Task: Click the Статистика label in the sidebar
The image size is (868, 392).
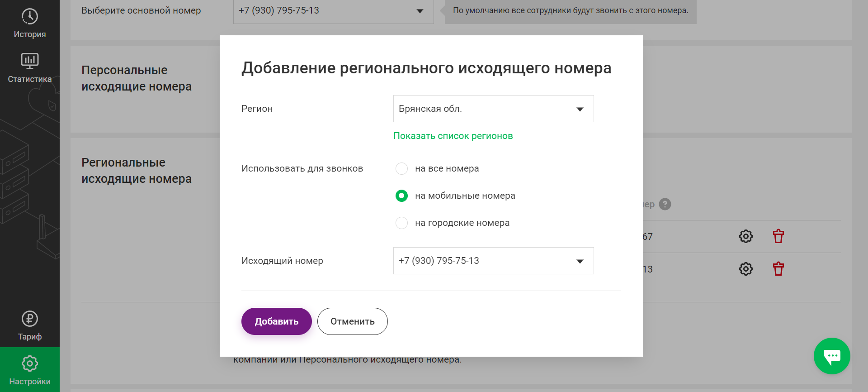Action: click(x=30, y=79)
